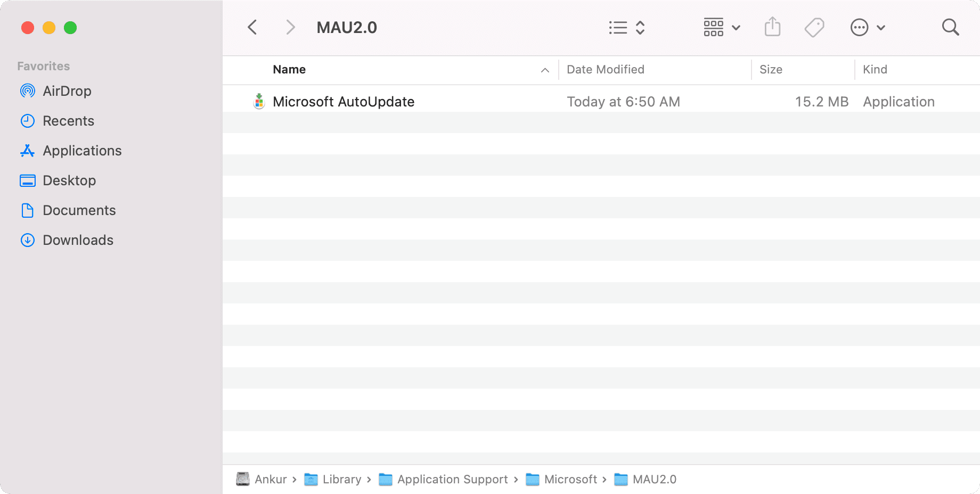The height and width of the screenshot is (494, 980).
Task: Sort by Date Modified column
Action: point(606,69)
